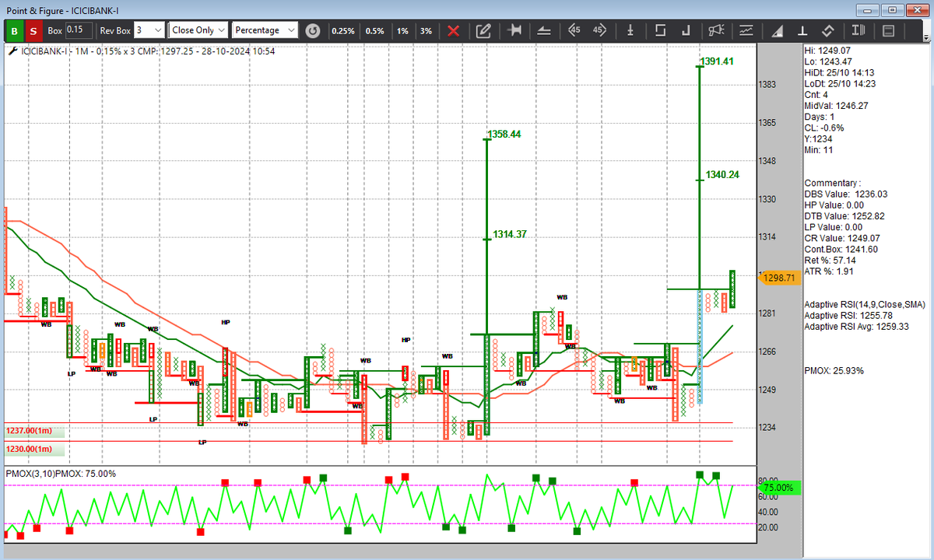Click the red S sell button

tap(33, 30)
